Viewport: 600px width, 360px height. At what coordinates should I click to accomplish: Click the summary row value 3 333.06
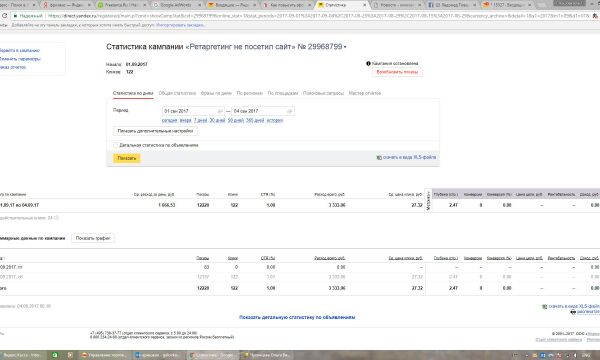point(337,205)
